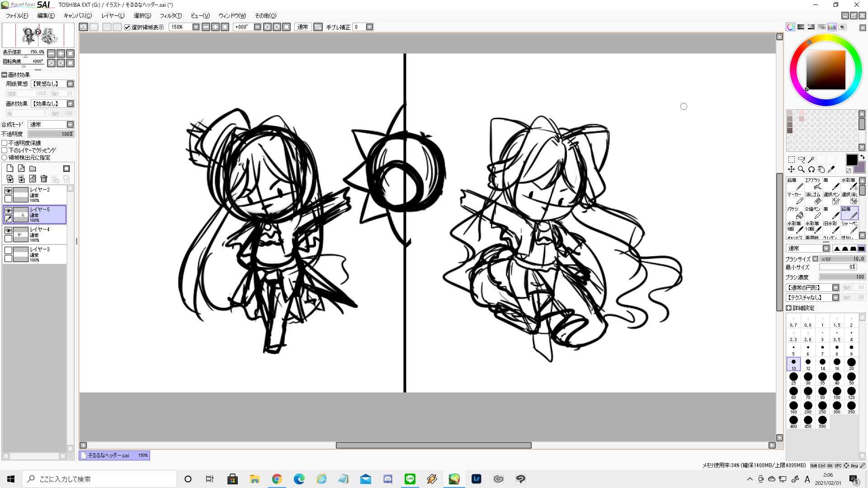Uncheck 選択領域表示 checkbox
This screenshot has width=868, height=488.
[127, 27]
